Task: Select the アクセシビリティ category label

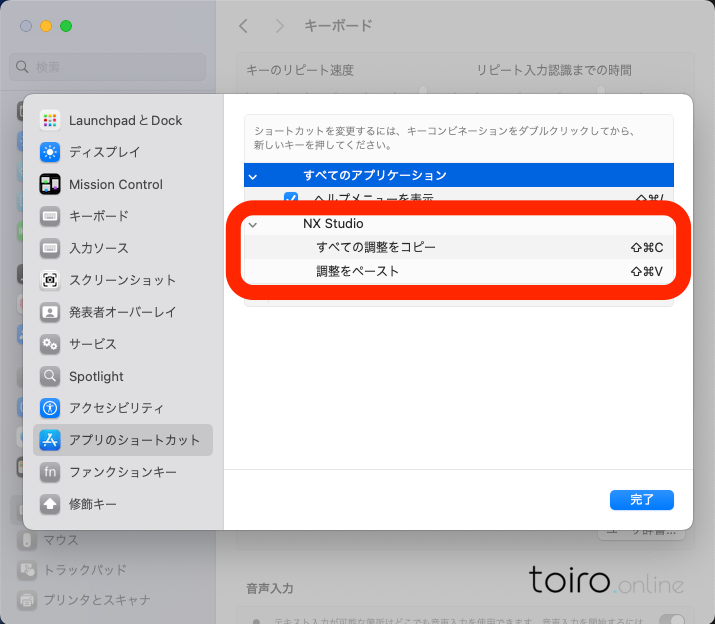Action: [116, 408]
